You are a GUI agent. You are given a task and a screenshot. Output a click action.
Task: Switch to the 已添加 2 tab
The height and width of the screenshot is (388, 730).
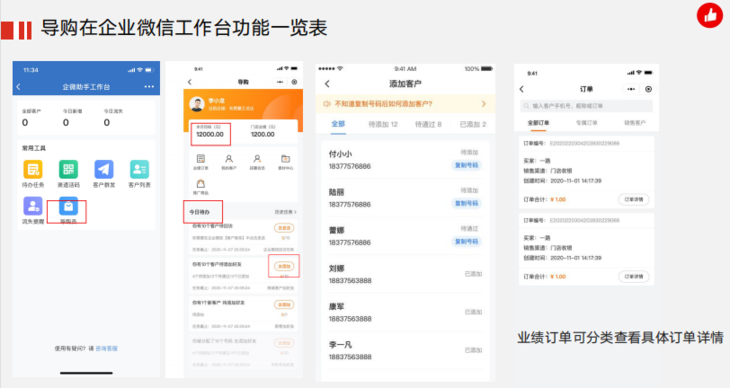pyautogui.click(x=473, y=124)
